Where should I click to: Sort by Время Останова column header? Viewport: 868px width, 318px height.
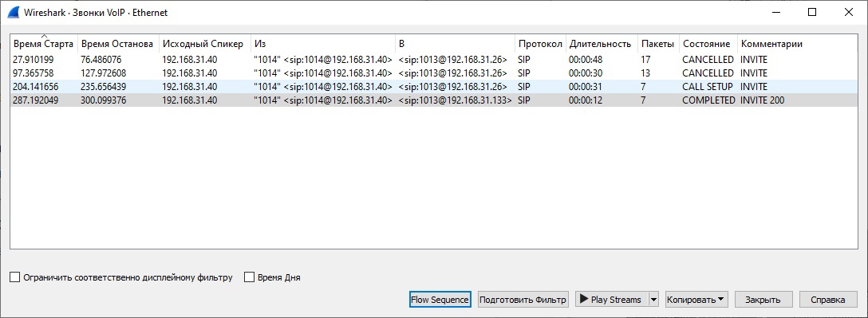[118, 44]
